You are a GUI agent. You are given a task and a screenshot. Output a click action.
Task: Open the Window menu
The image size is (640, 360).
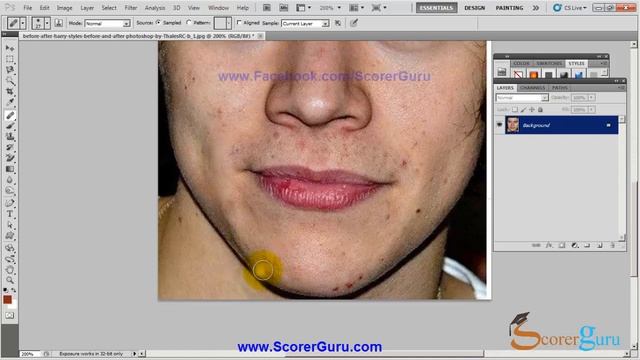pos(218,8)
